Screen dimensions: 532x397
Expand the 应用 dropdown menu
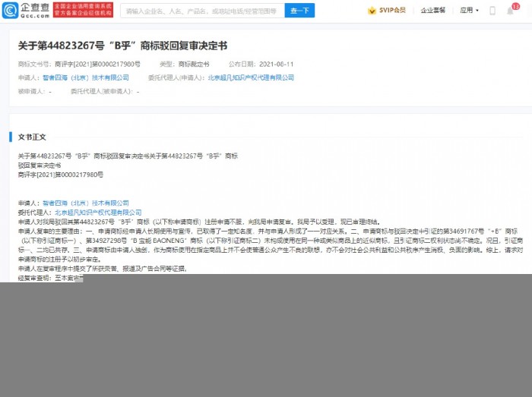[469, 10]
